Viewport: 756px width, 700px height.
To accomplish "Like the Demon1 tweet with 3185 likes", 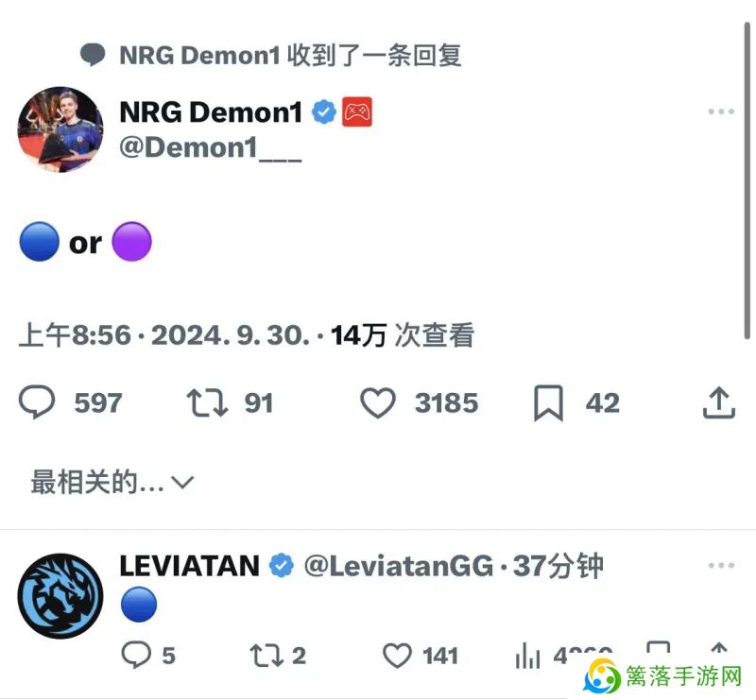I will click(378, 402).
